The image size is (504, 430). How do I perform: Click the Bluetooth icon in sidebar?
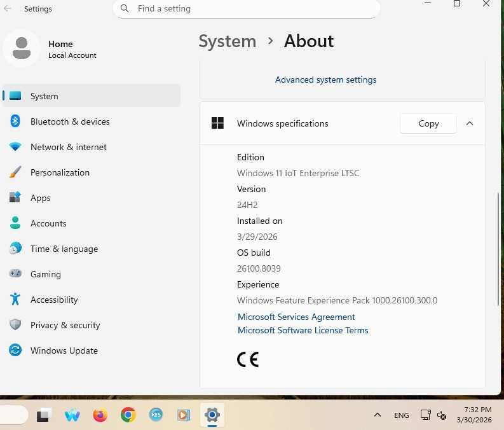coord(15,121)
